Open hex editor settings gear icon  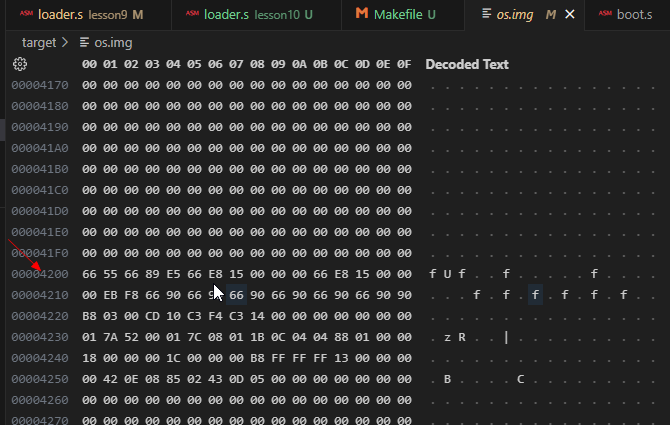point(20,64)
